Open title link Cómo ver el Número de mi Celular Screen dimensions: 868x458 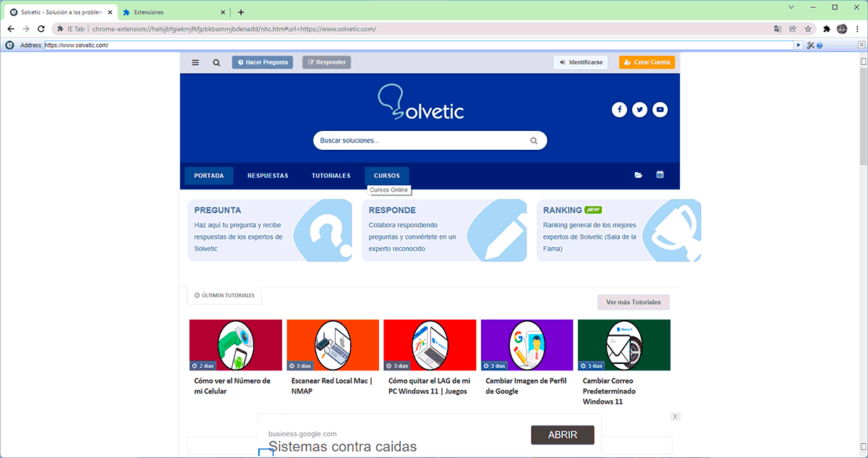232,386
